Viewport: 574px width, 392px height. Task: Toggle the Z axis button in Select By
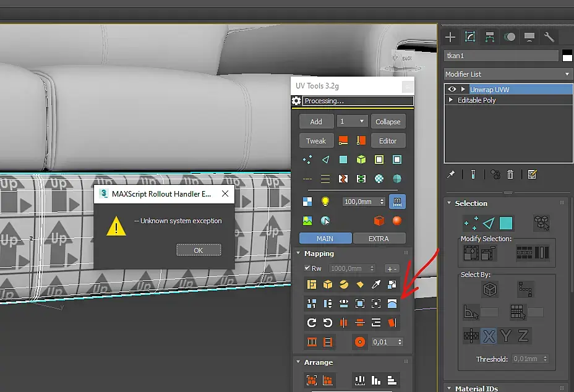pos(523,336)
